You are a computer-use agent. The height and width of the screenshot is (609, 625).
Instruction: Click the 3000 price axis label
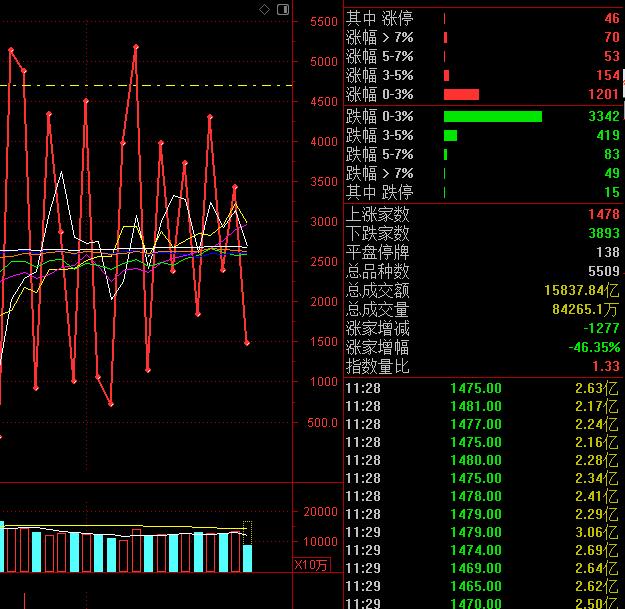pos(324,222)
